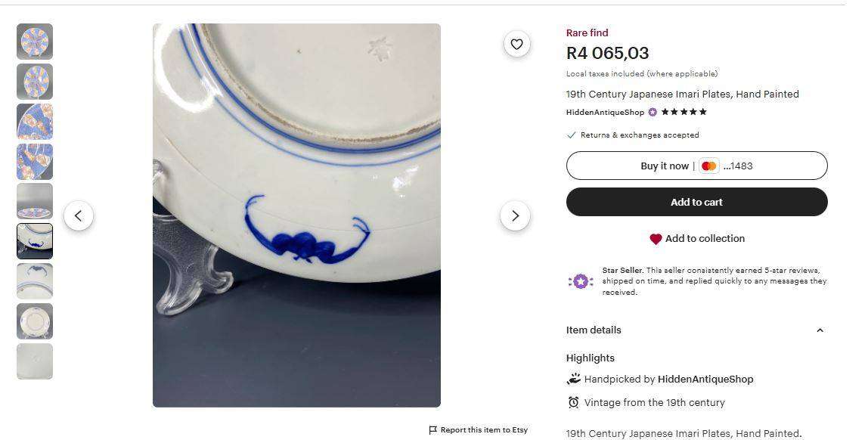Open the HiddenAntiqueShop shop link
Screen dimensions: 868x440
605,113
